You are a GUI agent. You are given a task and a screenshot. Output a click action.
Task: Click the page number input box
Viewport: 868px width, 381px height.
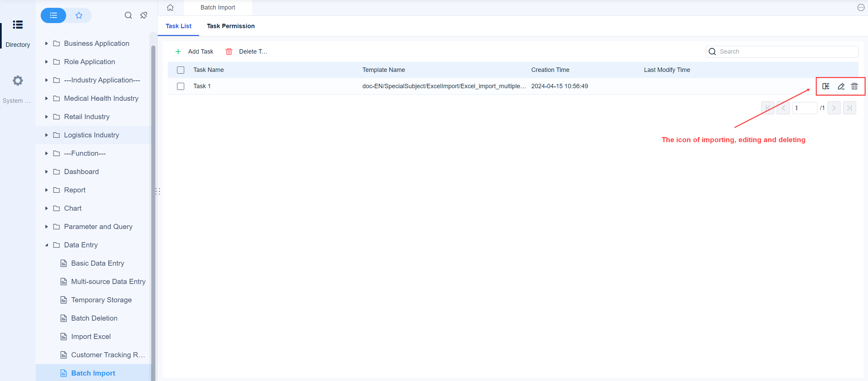(804, 108)
